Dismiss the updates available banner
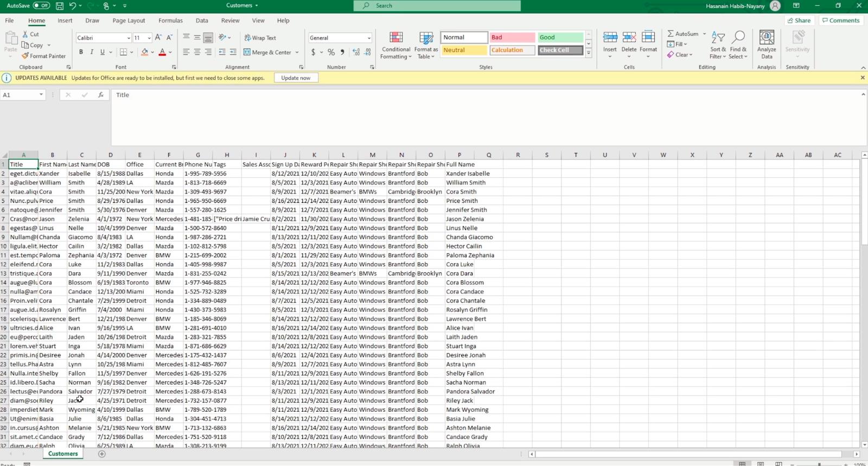Viewport: 868px width, 466px height. pyautogui.click(x=863, y=78)
